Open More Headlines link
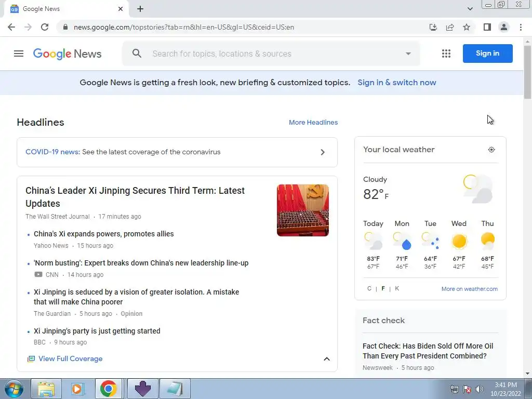Viewport: 532px width, 399px height. [x=313, y=123]
